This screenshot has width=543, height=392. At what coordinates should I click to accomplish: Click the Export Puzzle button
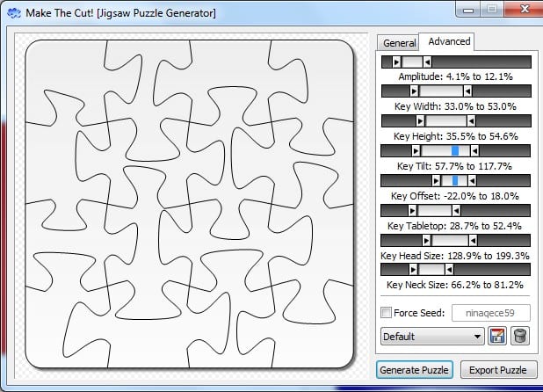498,370
